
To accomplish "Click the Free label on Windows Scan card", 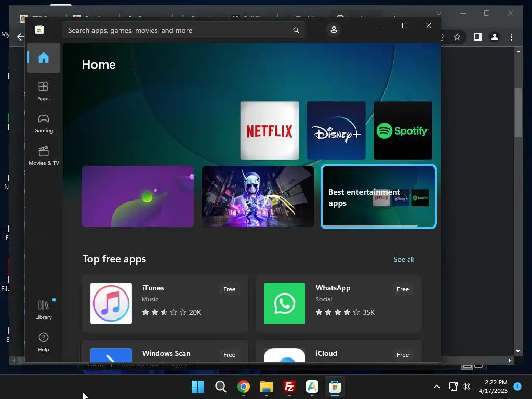I will pyautogui.click(x=229, y=355).
